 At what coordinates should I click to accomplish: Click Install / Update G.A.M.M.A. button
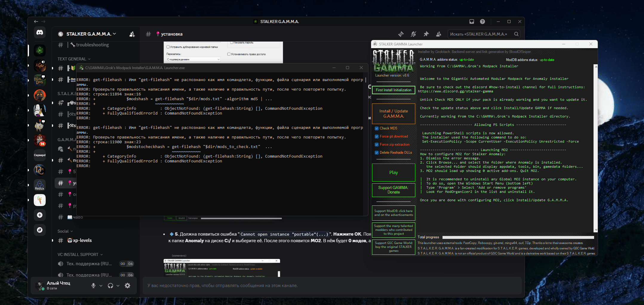click(x=394, y=114)
